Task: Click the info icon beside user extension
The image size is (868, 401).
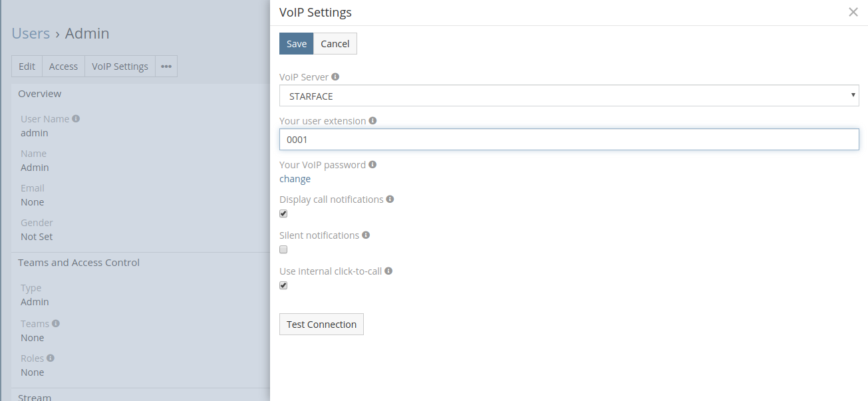Action: click(372, 120)
